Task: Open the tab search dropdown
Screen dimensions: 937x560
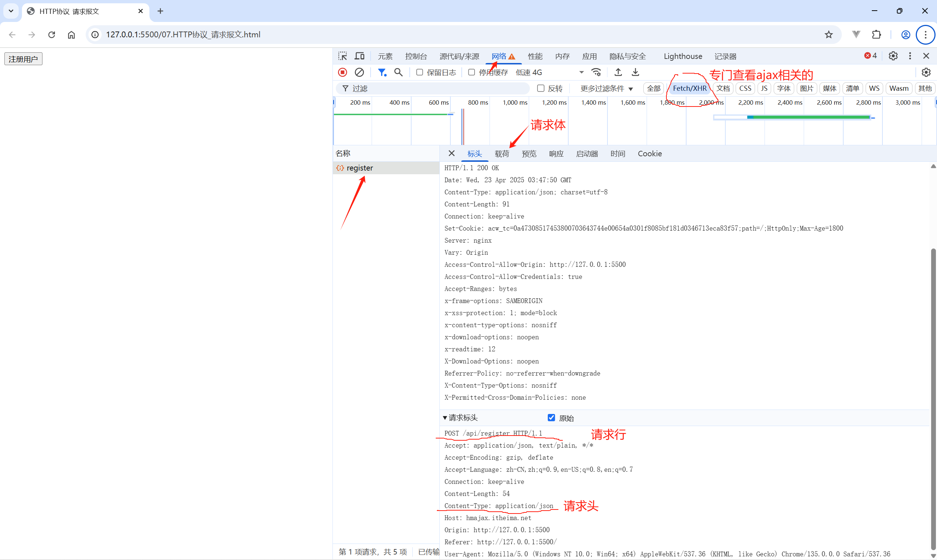Action: [11, 11]
